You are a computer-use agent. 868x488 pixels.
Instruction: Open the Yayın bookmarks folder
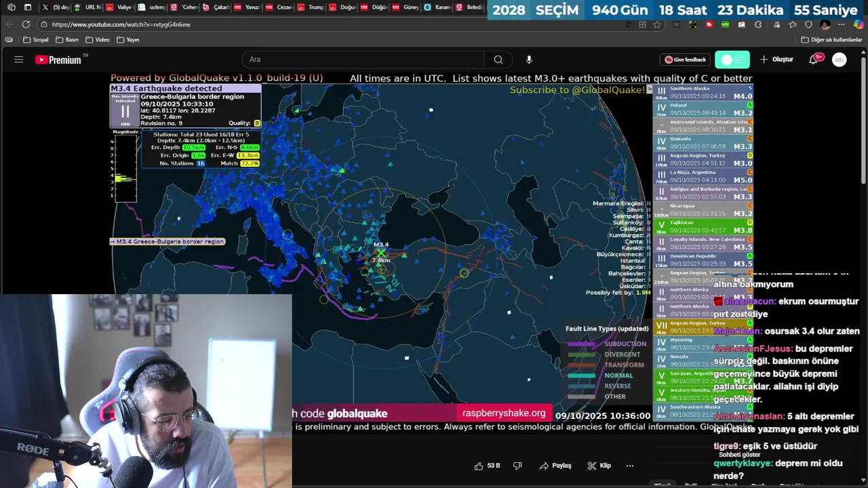(128, 40)
